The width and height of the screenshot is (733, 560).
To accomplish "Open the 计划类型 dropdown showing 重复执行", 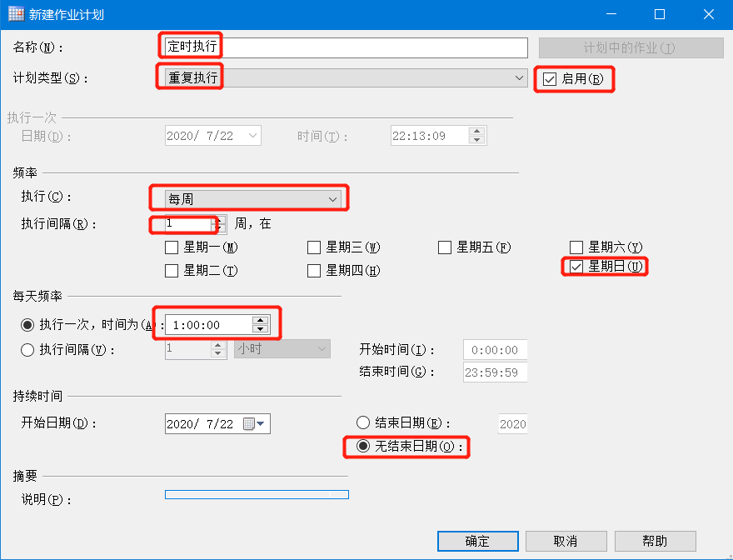I will [x=346, y=77].
